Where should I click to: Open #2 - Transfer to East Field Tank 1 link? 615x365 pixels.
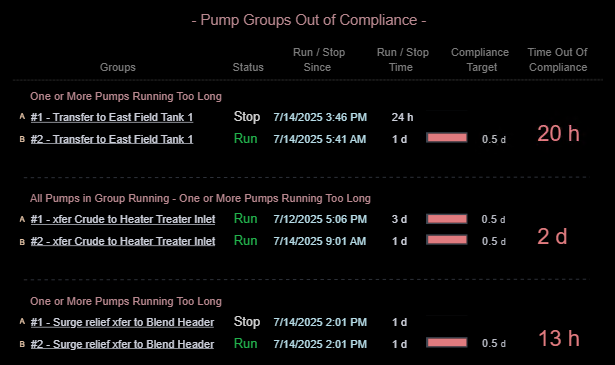click(112, 139)
